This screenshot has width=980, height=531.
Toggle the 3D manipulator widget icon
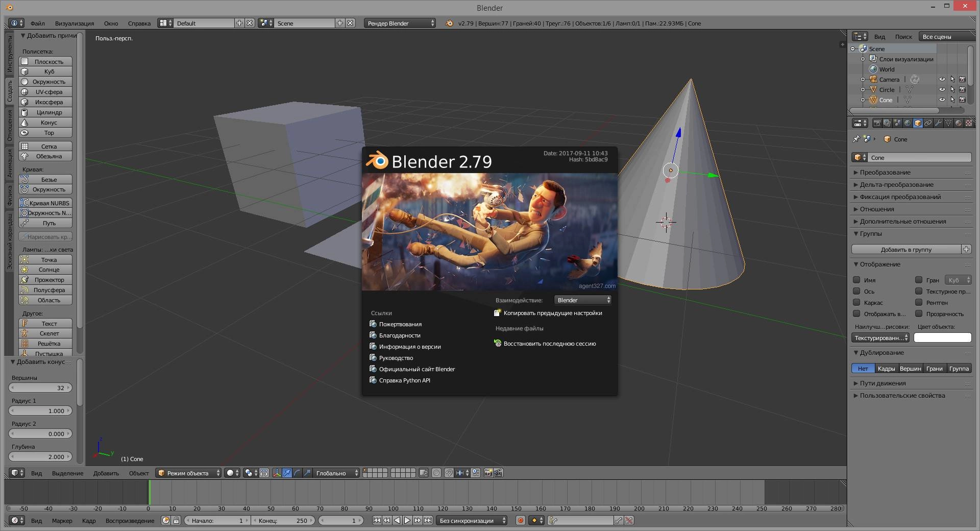[x=277, y=473]
